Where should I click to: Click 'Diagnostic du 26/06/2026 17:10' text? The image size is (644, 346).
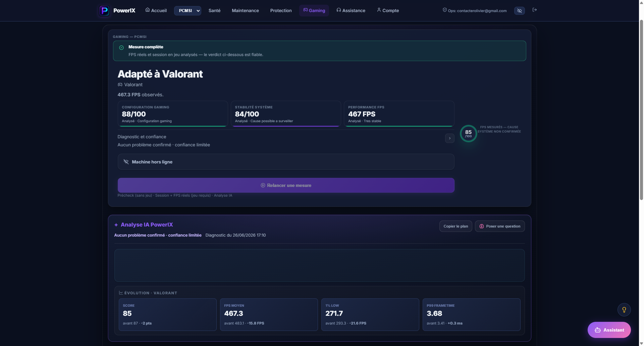235,235
